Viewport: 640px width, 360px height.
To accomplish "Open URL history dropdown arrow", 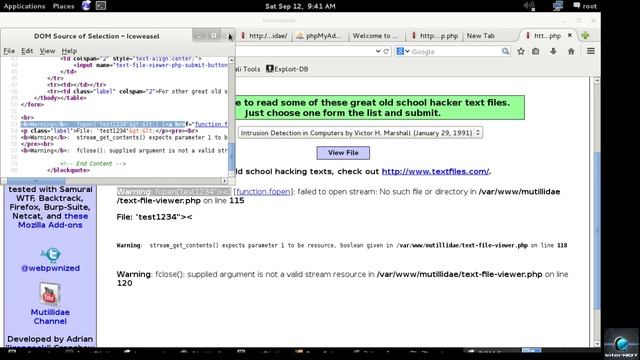I will [378, 51].
